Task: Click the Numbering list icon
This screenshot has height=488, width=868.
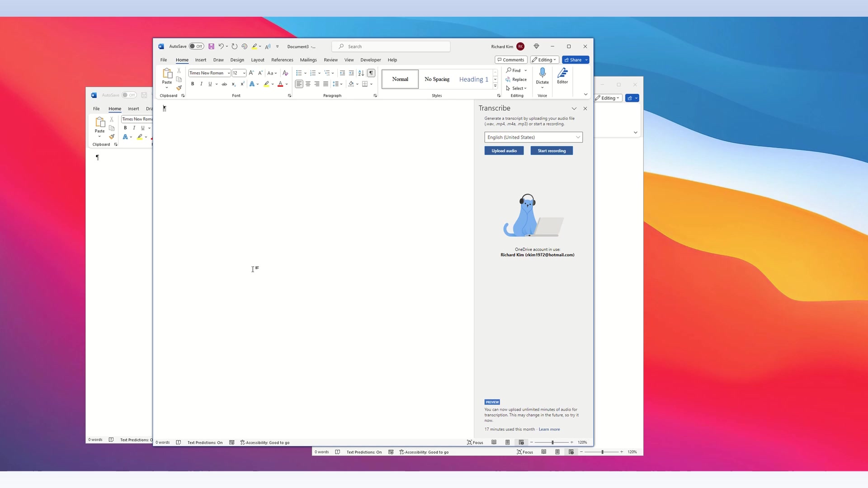Action: 313,73
